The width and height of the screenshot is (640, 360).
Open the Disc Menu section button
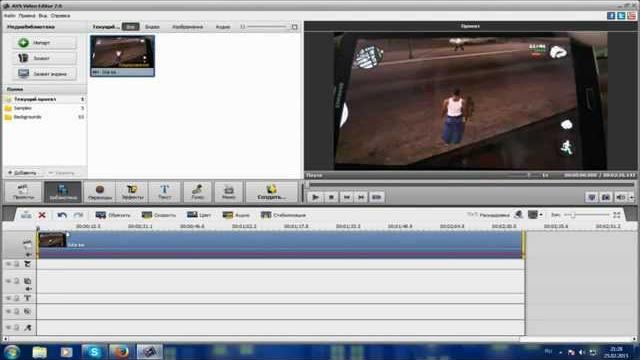(229, 192)
